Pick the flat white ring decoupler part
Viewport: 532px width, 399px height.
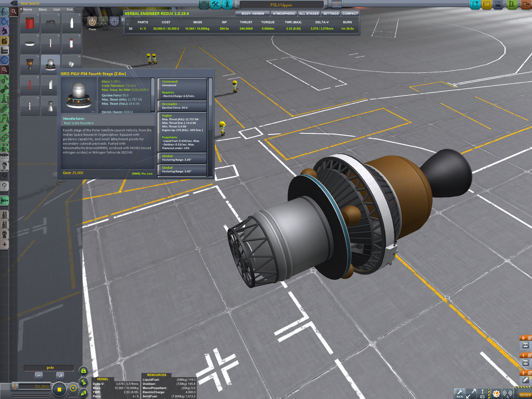pos(30,44)
